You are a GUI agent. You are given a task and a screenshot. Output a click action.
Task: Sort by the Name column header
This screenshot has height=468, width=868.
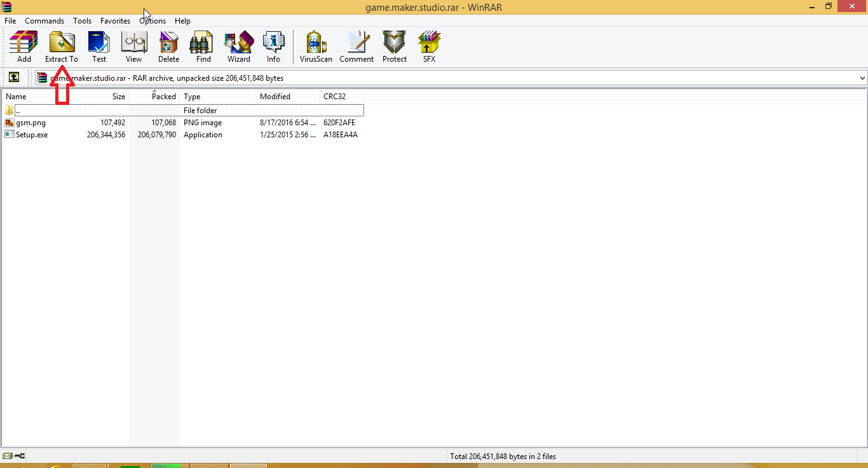39,97
